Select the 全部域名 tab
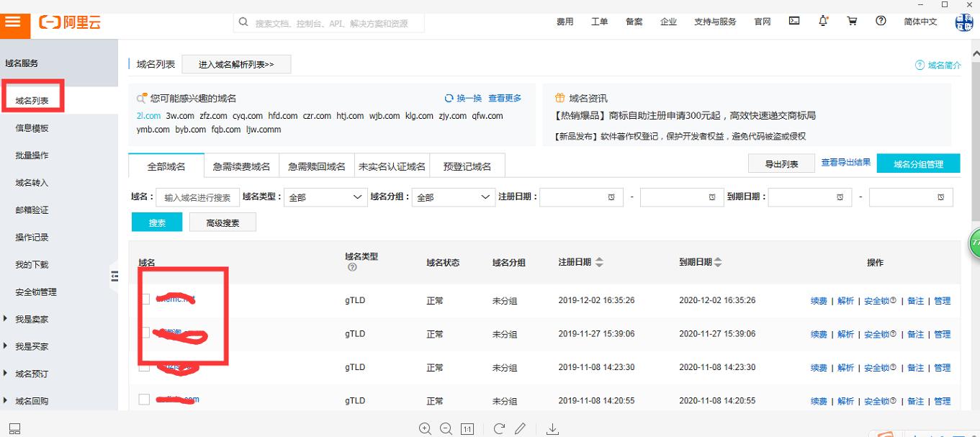 [166, 166]
